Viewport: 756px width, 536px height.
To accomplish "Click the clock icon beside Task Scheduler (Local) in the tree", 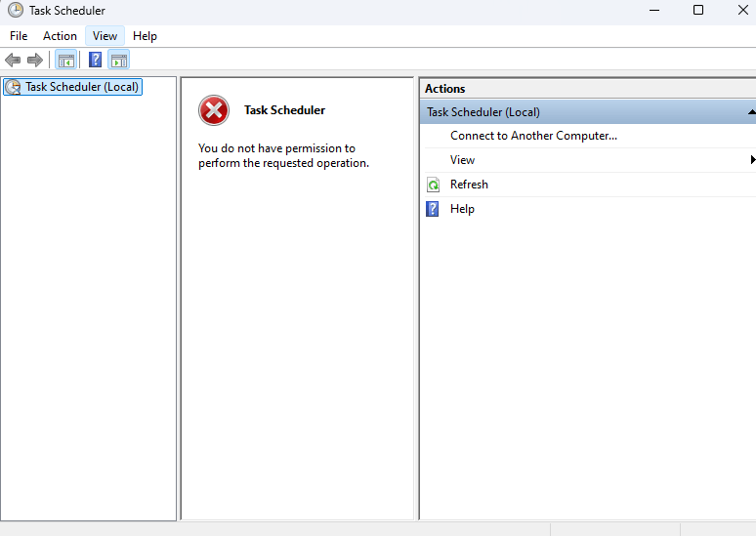I will [13, 87].
